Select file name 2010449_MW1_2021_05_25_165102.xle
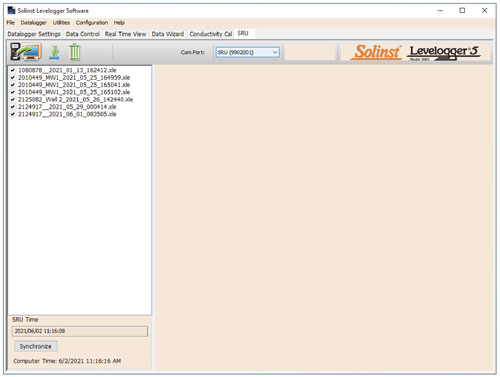Image resolution: width=500 pixels, height=377 pixels. (74, 92)
